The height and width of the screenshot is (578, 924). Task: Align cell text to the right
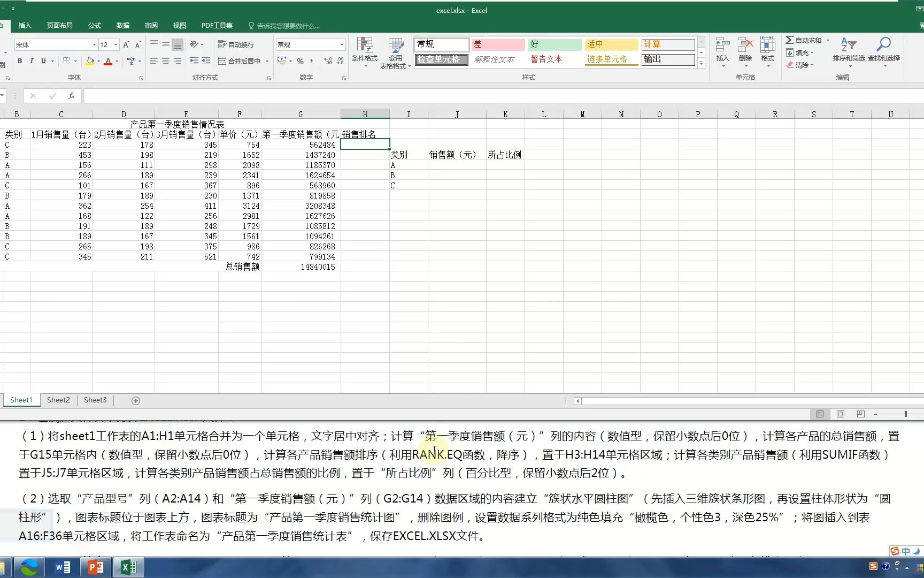(x=178, y=61)
